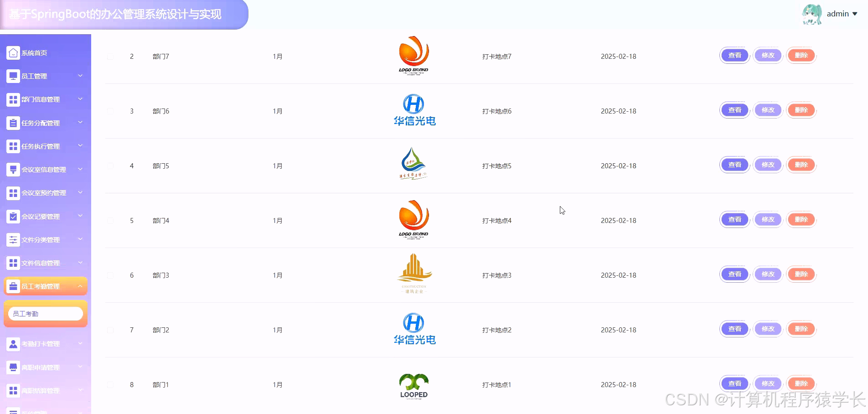868x414 pixels.
Task: Click the grid icon for 离职结算管理
Action: coord(13,391)
